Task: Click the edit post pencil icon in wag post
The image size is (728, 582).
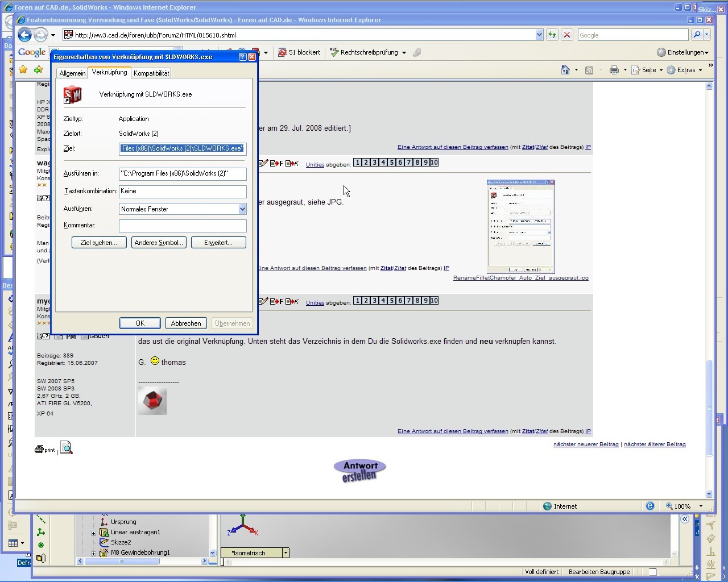Action: pos(263,163)
